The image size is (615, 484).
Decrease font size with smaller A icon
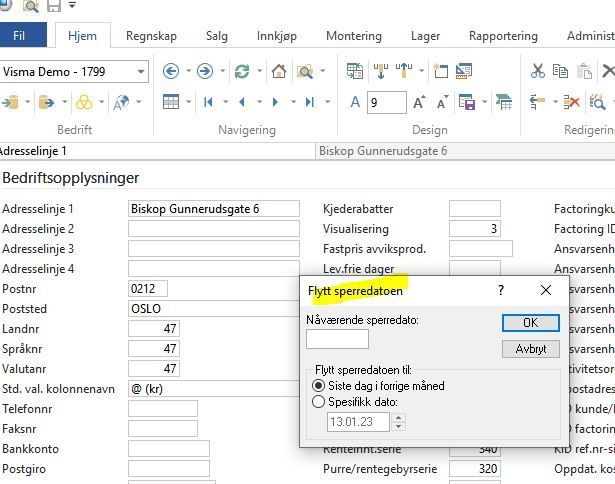coord(442,102)
